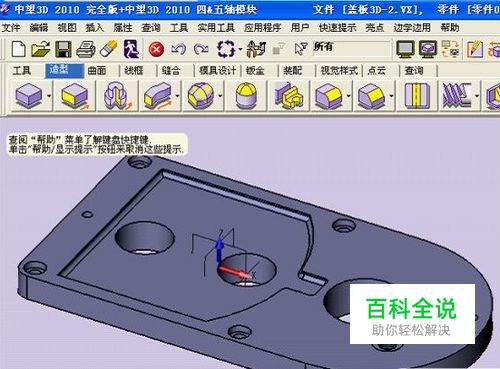Open the 快速提示 menu
500x369 pixels.
point(337,28)
